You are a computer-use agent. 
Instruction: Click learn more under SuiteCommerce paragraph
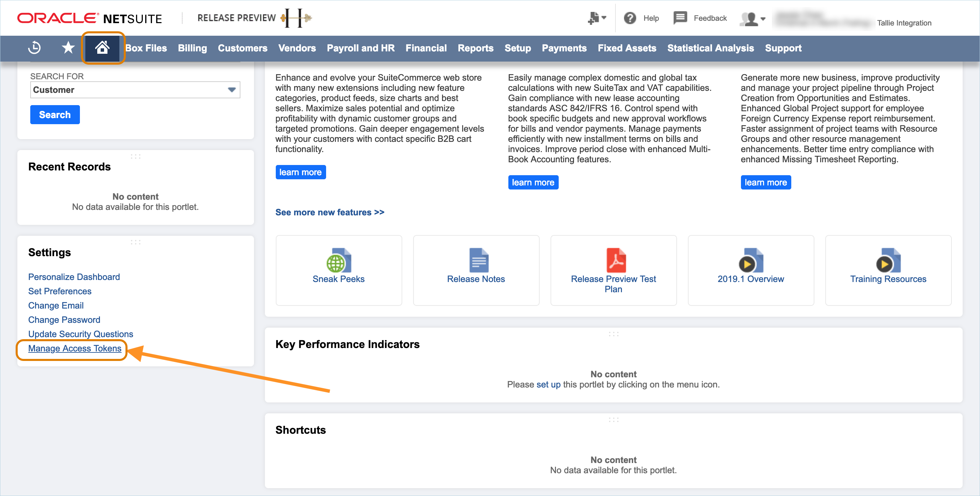tap(301, 172)
